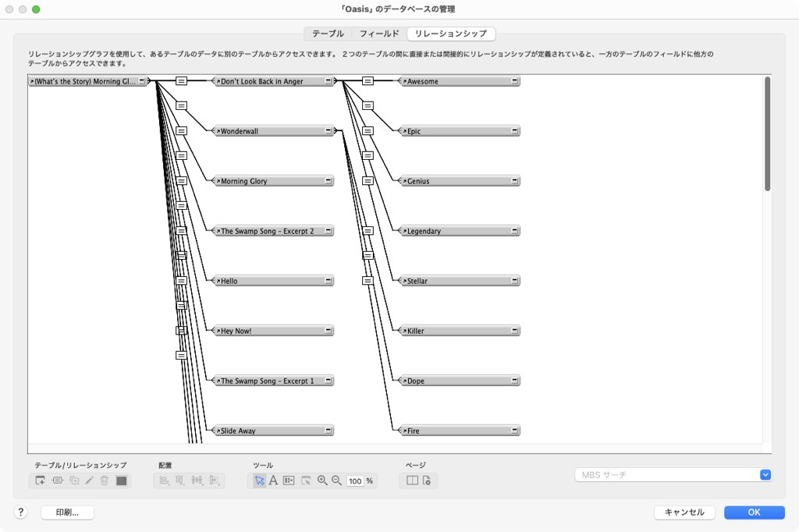Toggle the Awesome table display button

515,81
